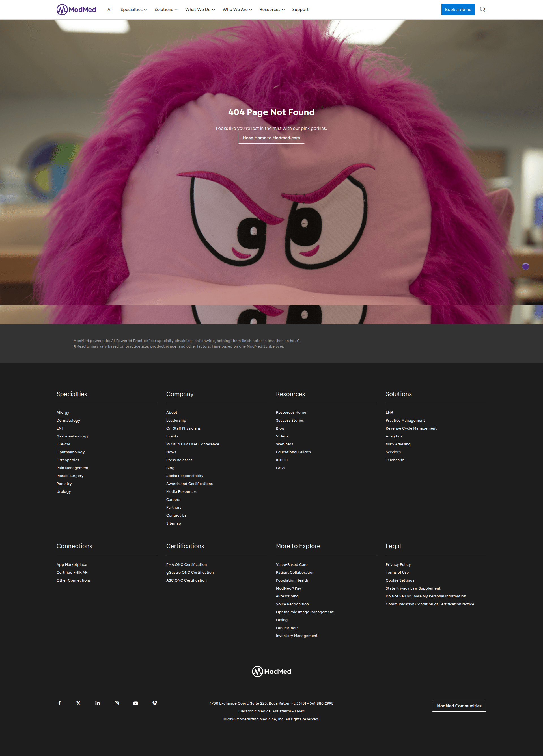Open the Dermatology specialty link

(x=68, y=420)
